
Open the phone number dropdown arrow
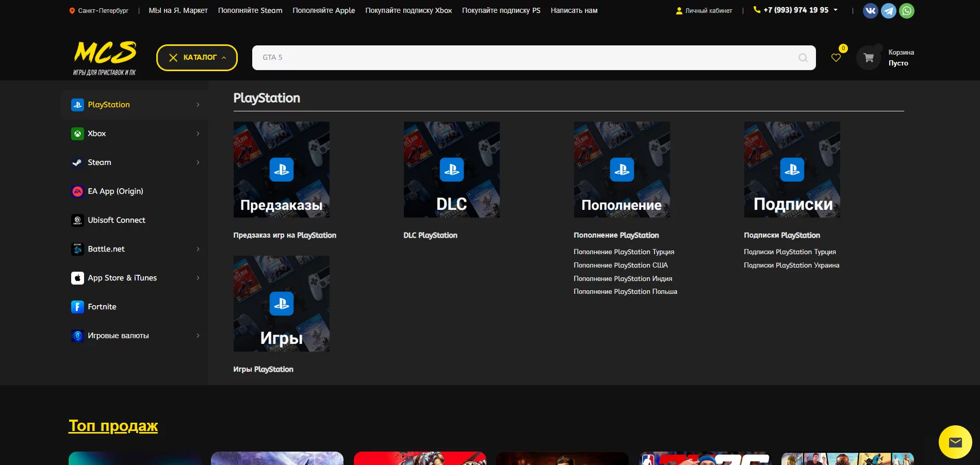(x=836, y=10)
